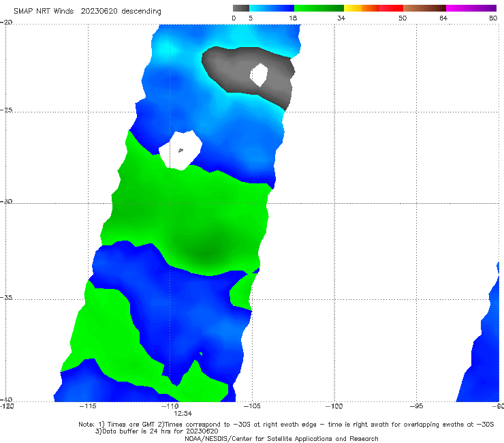
Task: Click the cyan-to-blue 5-18 segment of the color bar
Action: pos(272,8)
